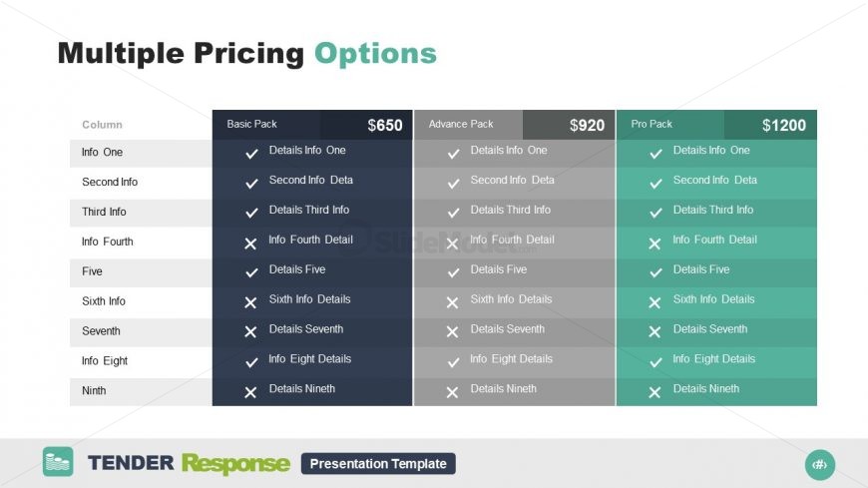This screenshot has height=488, width=868.
Task: Click the checkmark beside Pro Pack Info Eight Details
Action: pos(655,362)
